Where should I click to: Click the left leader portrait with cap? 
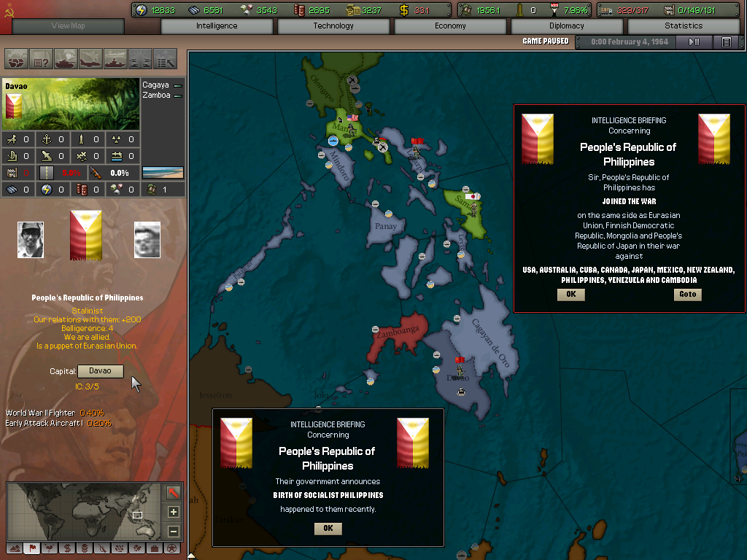tap(31, 240)
